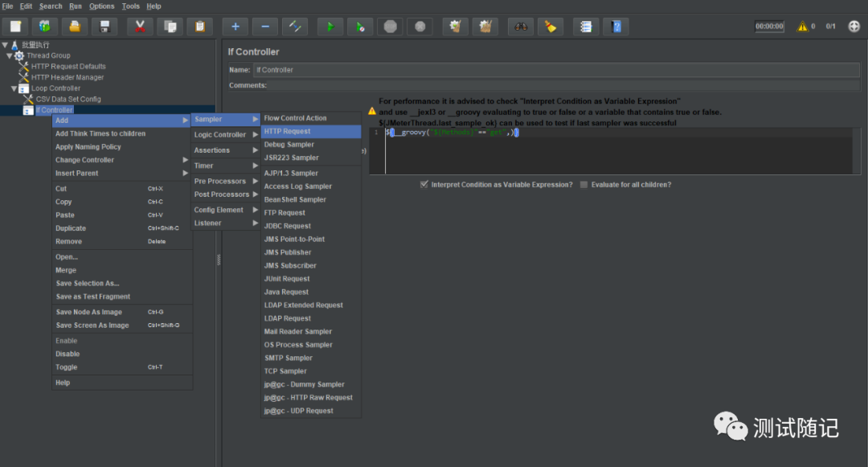Open the File menu
Image resolution: width=868 pixels, height=467 pixels.
coord(8,6)
